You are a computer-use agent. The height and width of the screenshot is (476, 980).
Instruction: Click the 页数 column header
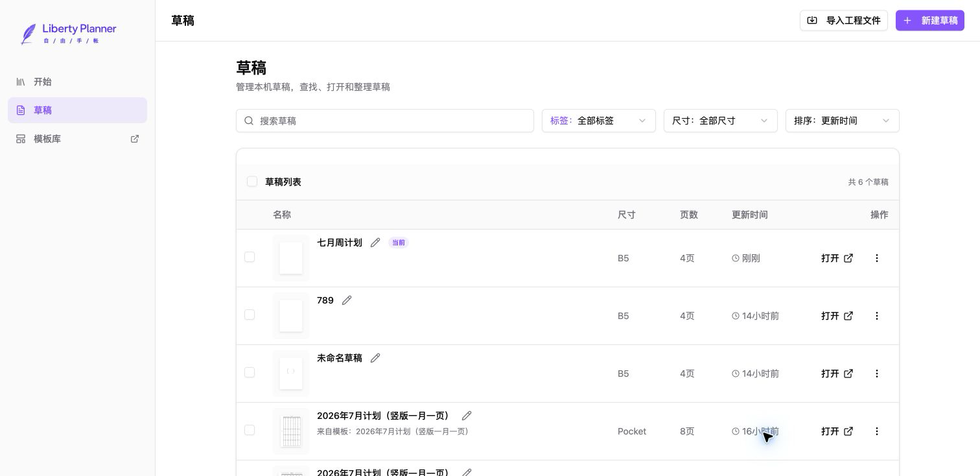(x=689, y=215)
